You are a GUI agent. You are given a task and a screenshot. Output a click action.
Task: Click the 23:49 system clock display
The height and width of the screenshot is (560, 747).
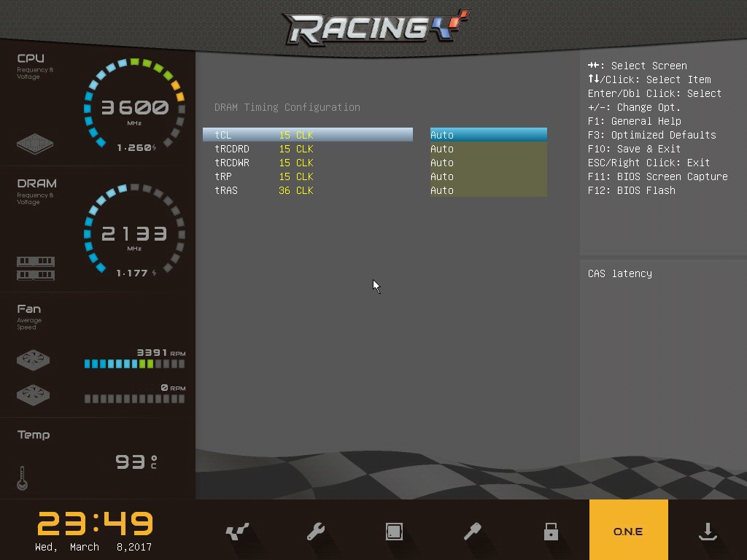[95, 524]
